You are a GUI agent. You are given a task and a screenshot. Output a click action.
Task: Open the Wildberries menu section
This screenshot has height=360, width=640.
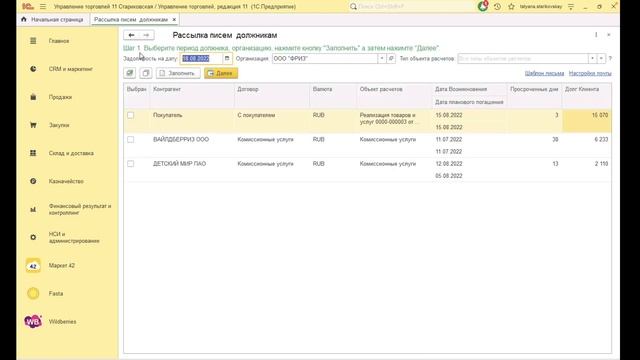(62, 322)
